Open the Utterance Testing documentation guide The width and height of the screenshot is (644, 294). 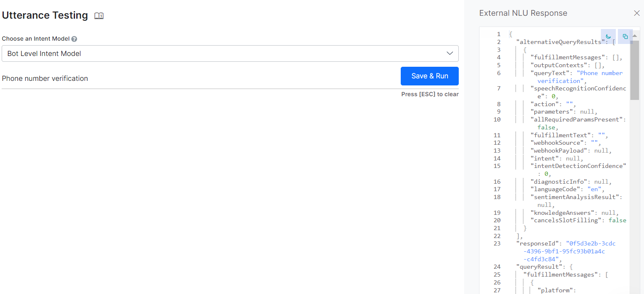[99, 15]
